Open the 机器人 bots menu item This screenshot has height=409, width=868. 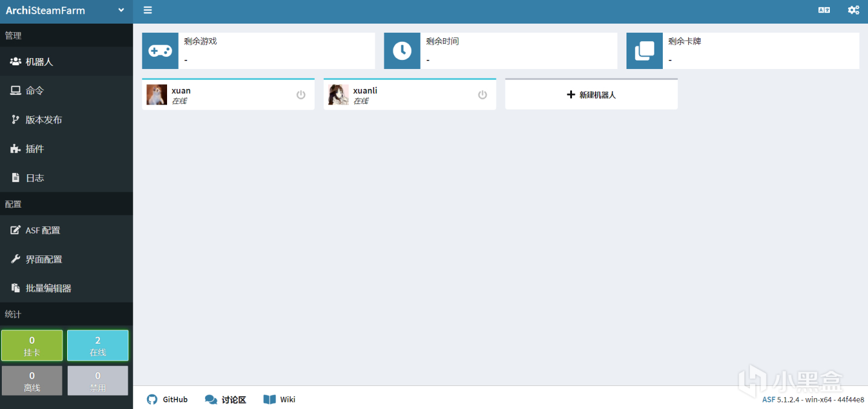[67, 62]
